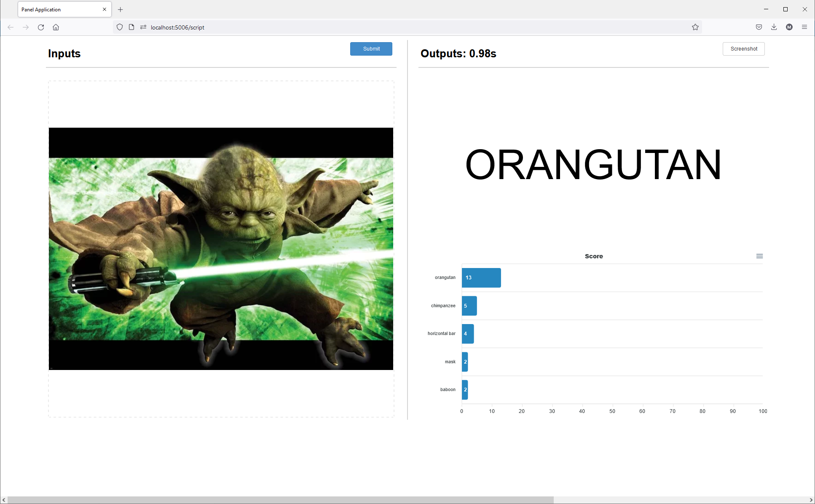Click the page info icon dropdown

click(x=131, y=27)
